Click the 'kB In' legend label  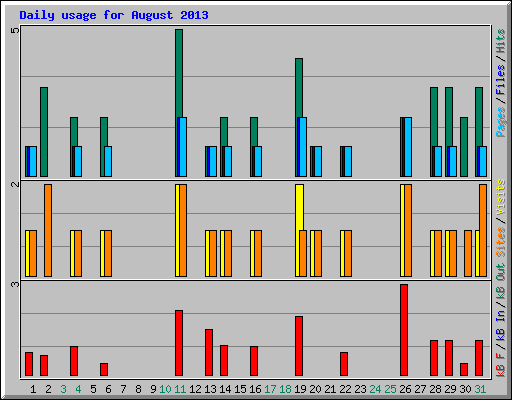coord(501,325)
